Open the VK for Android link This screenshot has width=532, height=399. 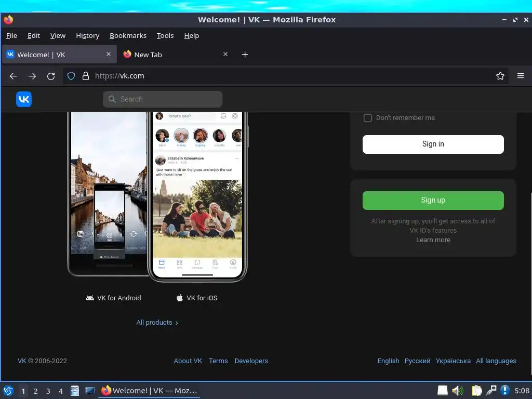(x=113, y=298)
